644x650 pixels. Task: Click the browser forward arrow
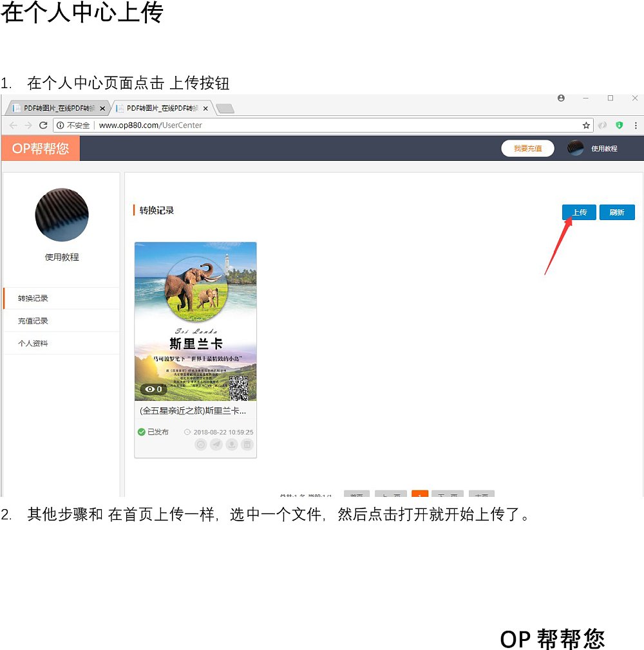point(28,125)
